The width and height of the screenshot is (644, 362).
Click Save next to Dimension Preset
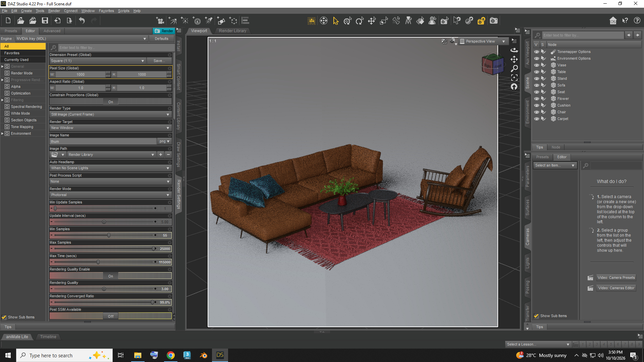coord(159,61)
